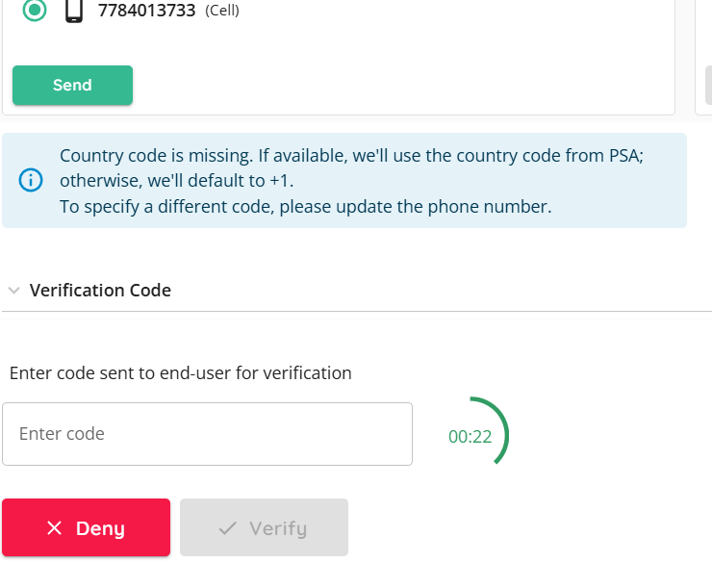712x588 pixels.
Task: Click the X icon on Deny
Action: tap(55, 528)
